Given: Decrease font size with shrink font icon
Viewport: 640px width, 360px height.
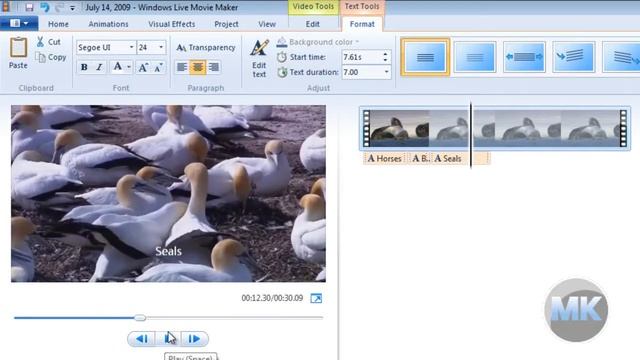Looking at the screenshot, I should (x=158, y=67).
